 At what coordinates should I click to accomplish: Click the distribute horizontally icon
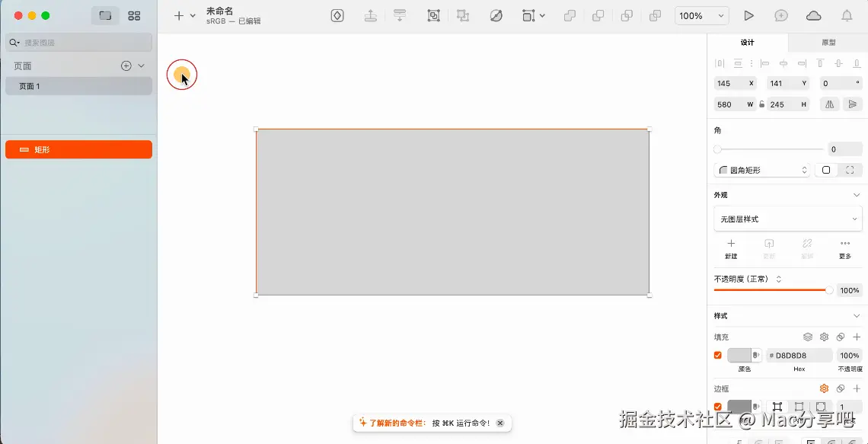(x=720, y=63)
